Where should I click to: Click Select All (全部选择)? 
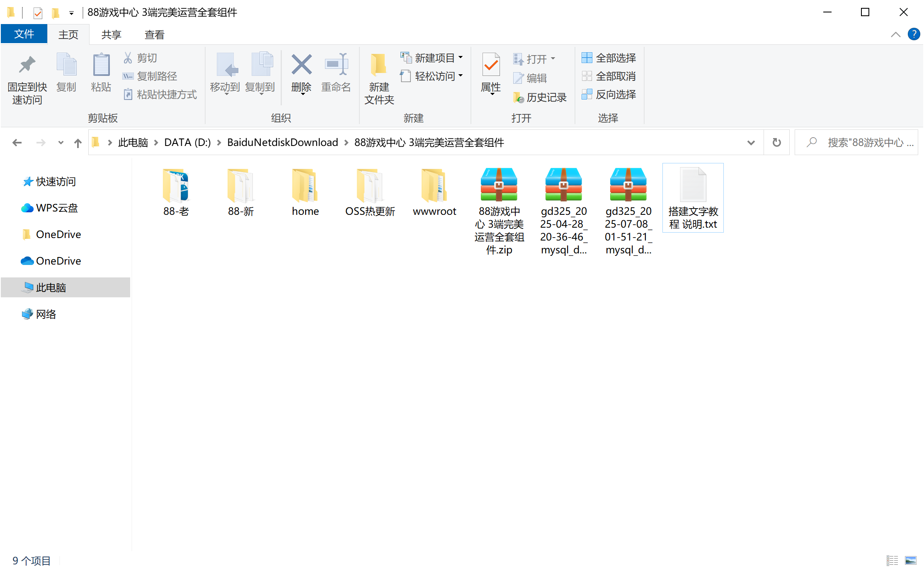point(609,58)
